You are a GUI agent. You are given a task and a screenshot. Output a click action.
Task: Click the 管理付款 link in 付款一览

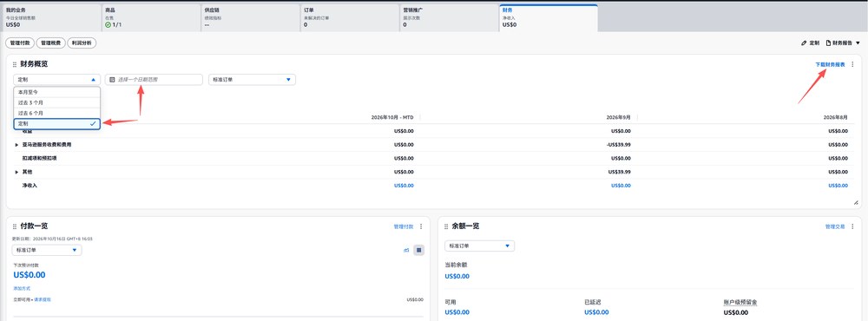404,226
